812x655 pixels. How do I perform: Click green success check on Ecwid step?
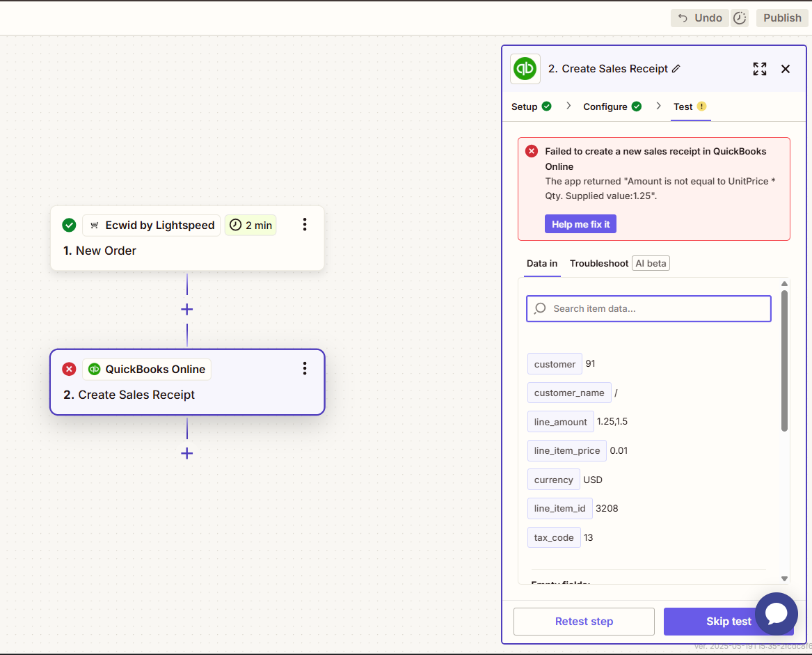point(69,226)
